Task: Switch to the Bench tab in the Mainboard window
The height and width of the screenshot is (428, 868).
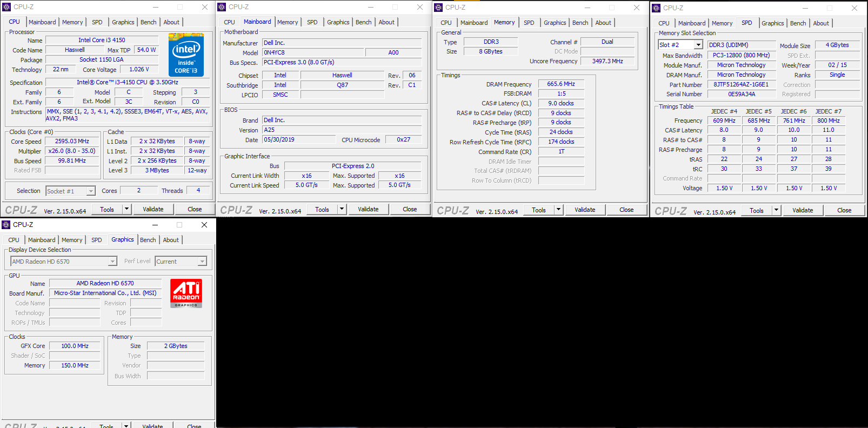Action: pos(363,22)
